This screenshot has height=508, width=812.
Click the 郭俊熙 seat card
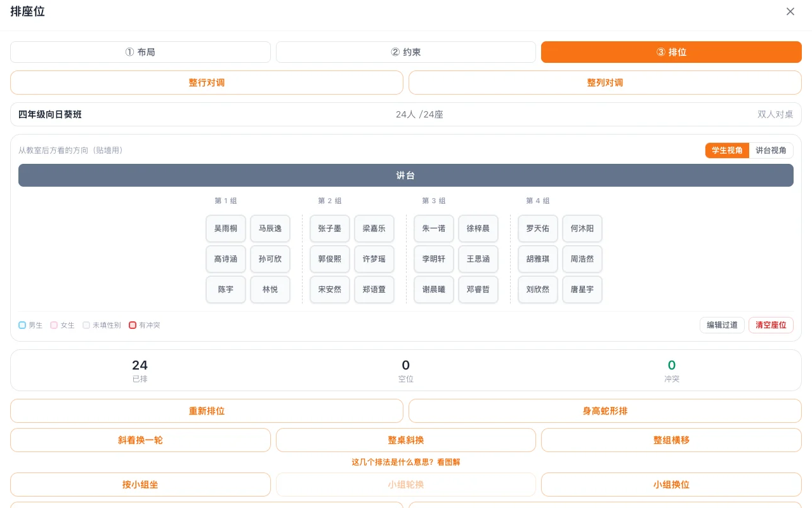click(x=330, y=259)
